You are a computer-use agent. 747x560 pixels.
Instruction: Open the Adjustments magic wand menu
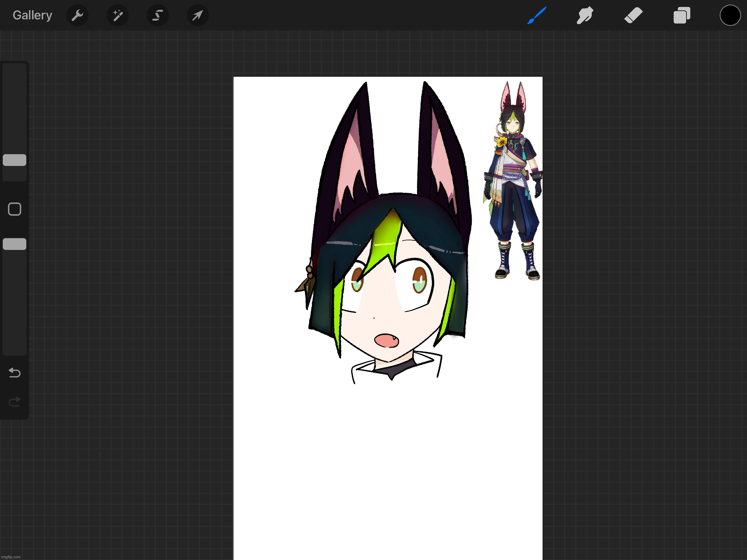118,16
